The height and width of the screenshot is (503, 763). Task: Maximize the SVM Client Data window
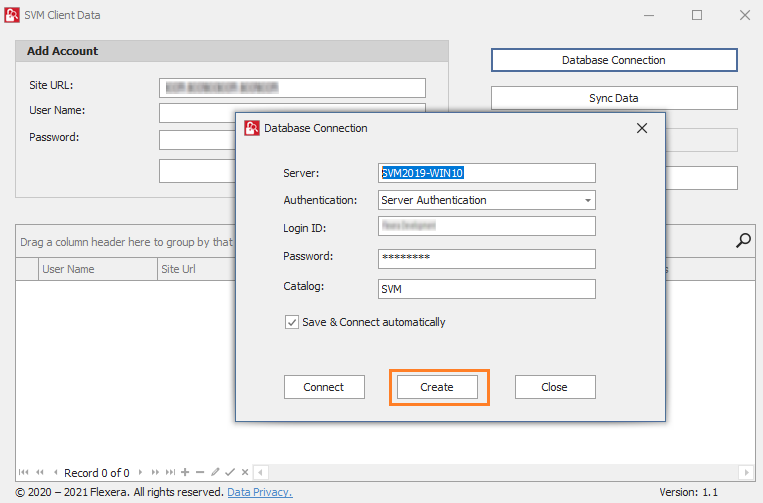point(697,15)
